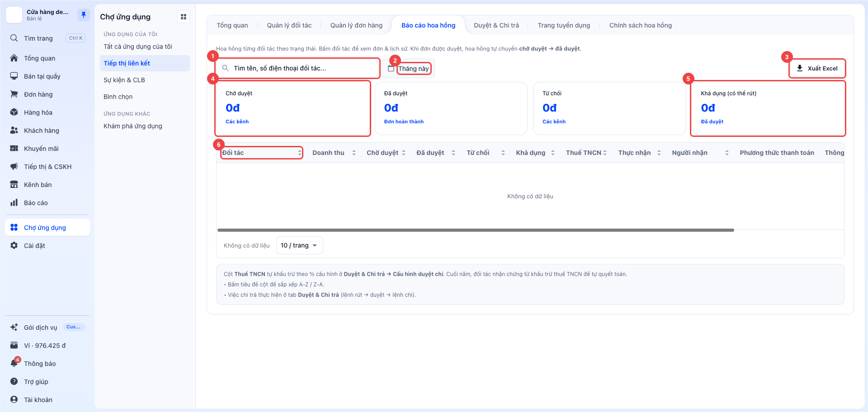868x412 pixels.
Task: Open Bán tại quầy monitor icon
Action: tap(14, 76)
